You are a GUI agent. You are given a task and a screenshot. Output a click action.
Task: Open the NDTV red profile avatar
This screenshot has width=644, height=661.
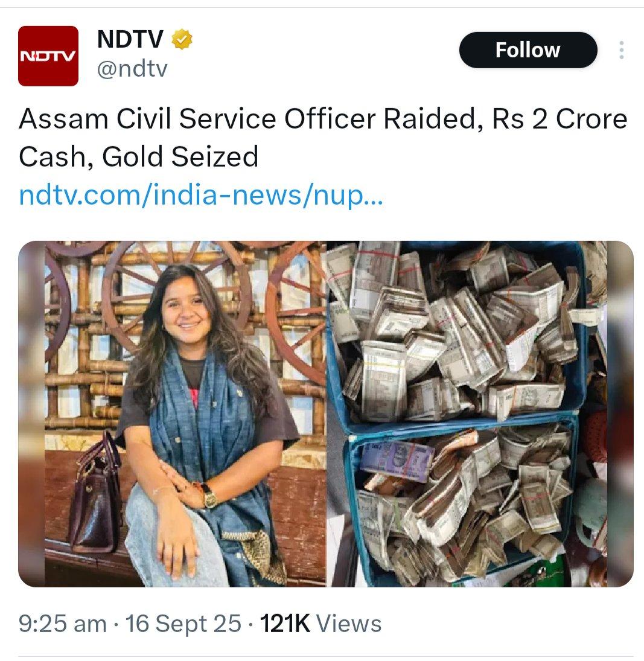coord(48,56)
